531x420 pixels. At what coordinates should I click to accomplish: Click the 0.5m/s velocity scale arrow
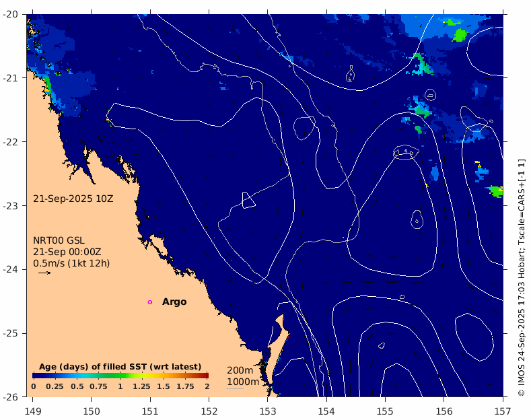click(44, 273)
